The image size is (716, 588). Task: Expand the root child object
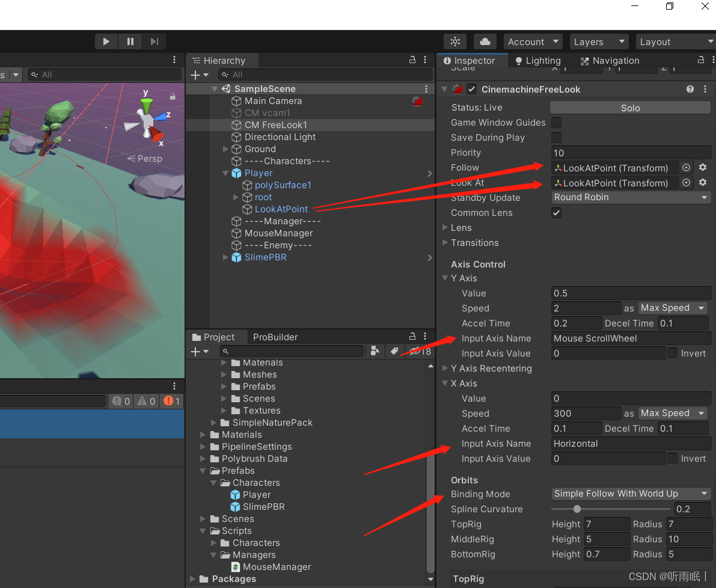pos(236,197)
